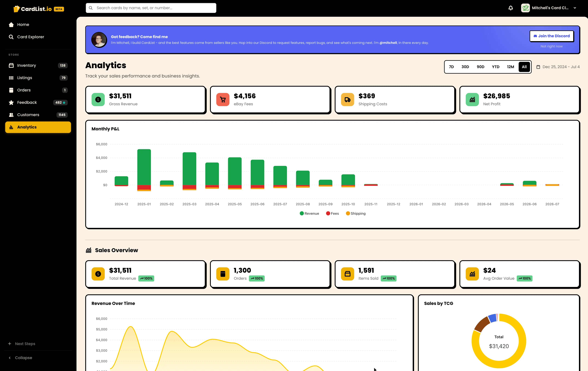Click the Home house icon in sidebar
The height and width of the screenshot is (371, 588).
click(11, 25)
